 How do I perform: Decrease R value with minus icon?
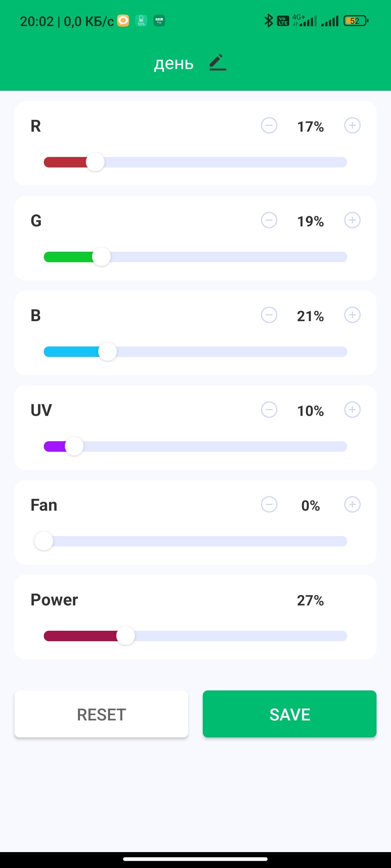(269, 125)
